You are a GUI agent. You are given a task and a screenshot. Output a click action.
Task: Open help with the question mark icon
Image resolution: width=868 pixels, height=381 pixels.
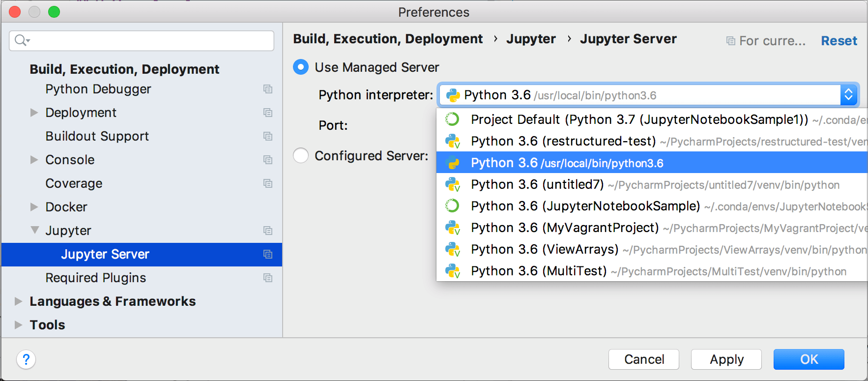coord(26,359)
